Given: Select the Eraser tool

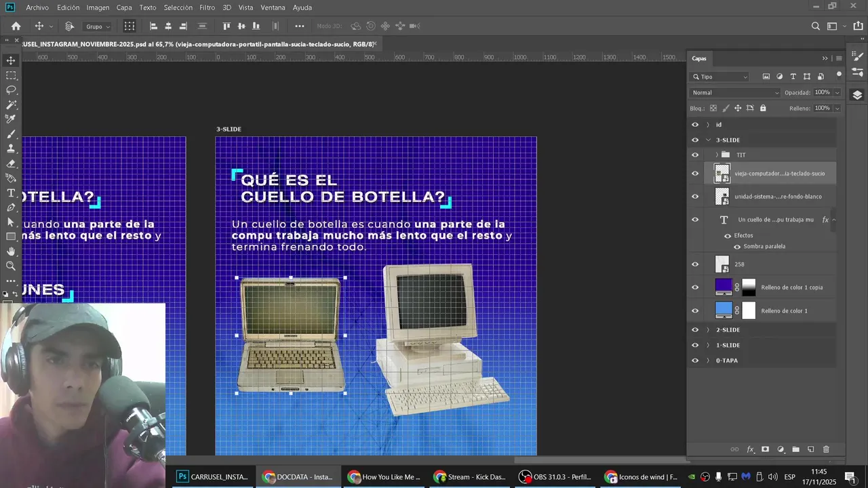Looking at the screenshot, I should (11, 163).
